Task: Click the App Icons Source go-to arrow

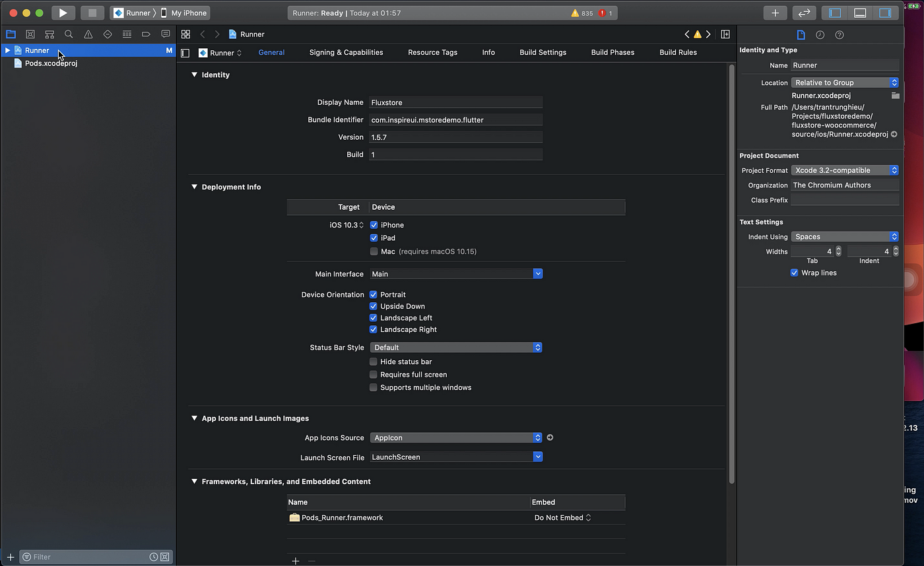Action: click(550, 437)
